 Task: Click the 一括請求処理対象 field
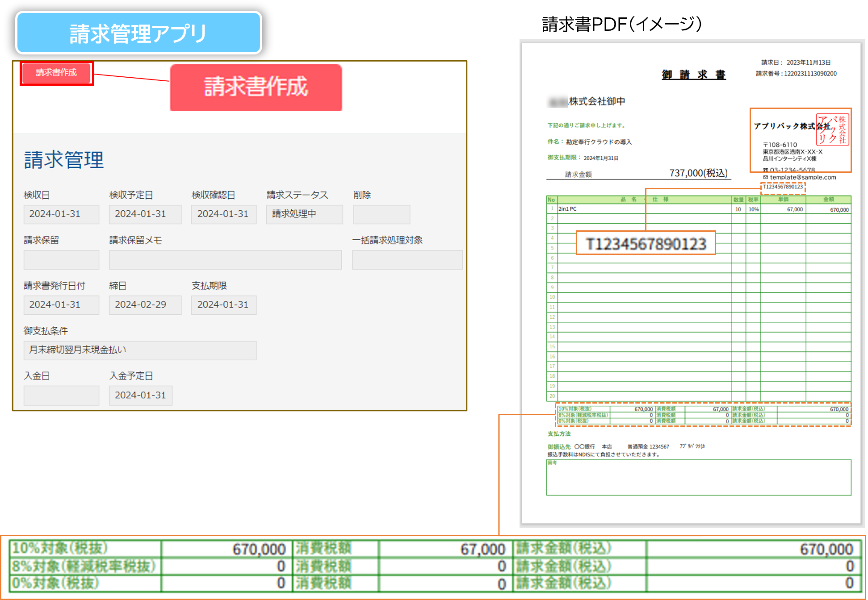pos(407,260)
